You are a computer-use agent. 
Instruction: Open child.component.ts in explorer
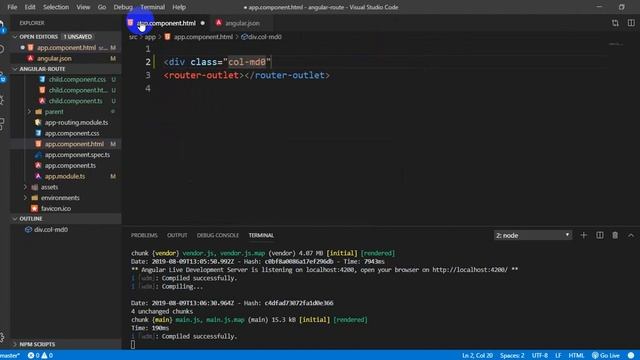[x=77, y=101]
